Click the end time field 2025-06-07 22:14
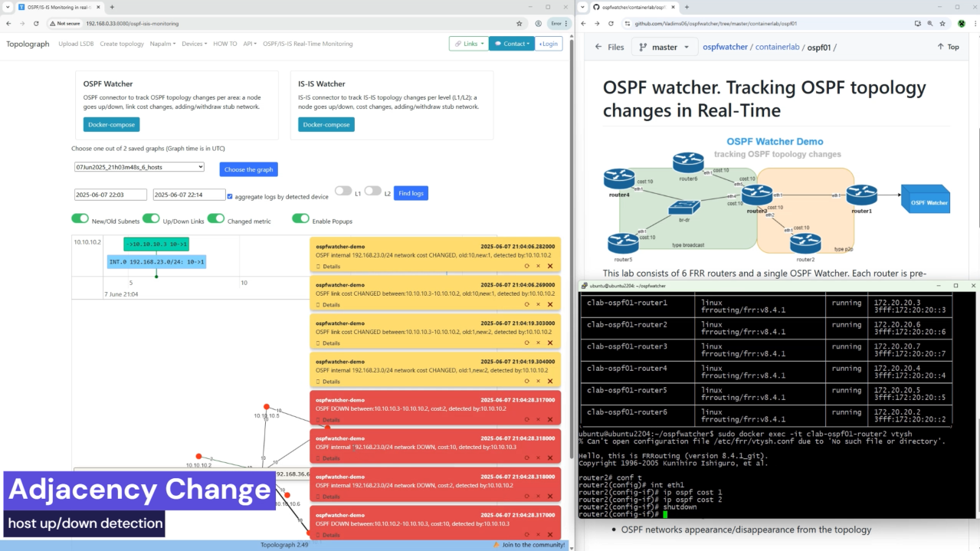 pos(189,195)
